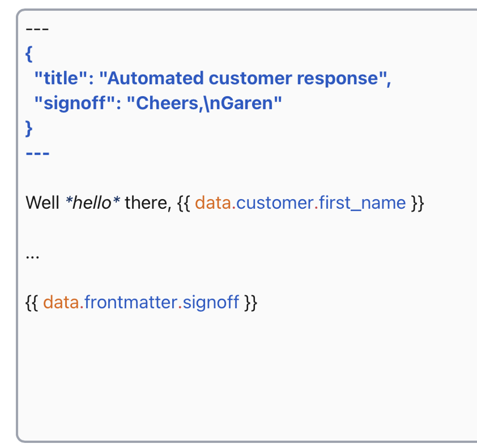Click the "Cheers,\nGaren" string value

pyautogui.click(x=204, y=103)
